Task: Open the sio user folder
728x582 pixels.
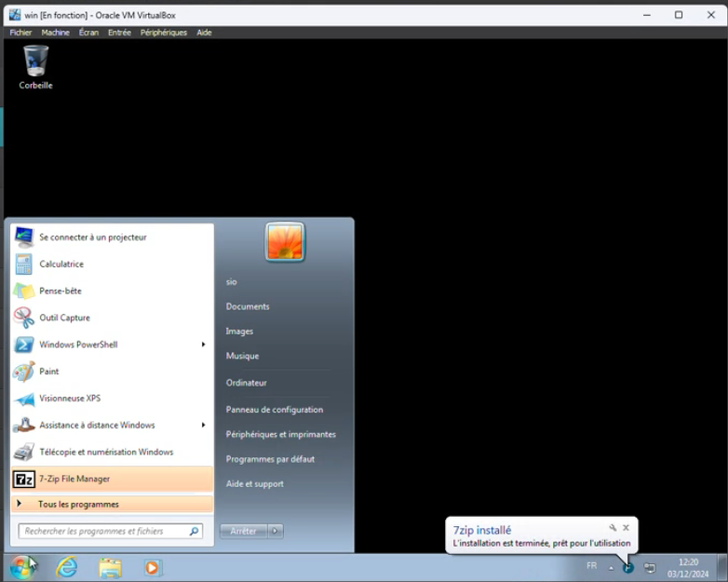Action: [231, 282]
